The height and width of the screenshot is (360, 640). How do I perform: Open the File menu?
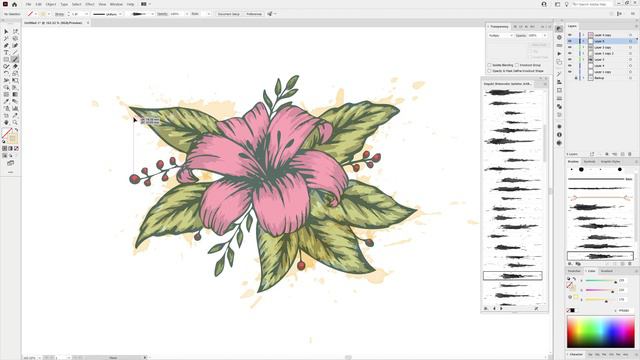click(29, 4)
